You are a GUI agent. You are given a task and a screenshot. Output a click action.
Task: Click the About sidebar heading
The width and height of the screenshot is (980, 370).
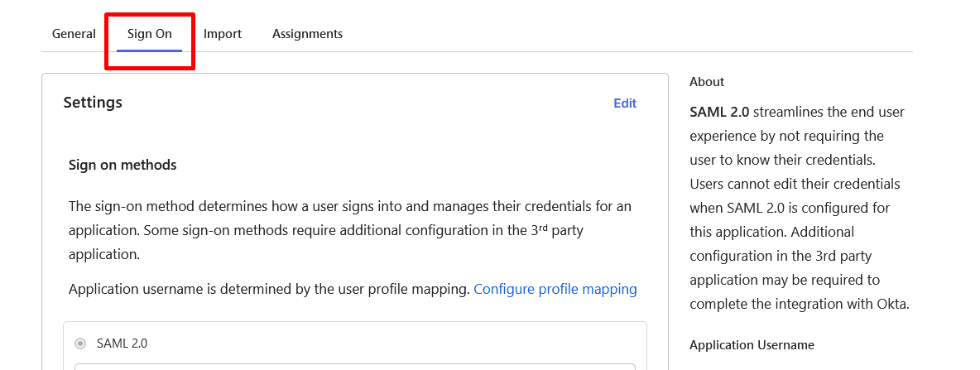(707, 82)
